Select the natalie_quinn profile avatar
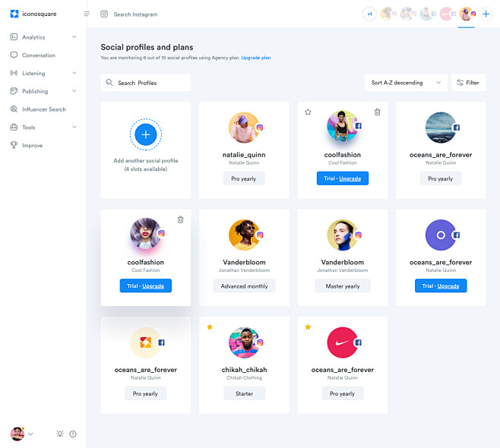This screenshot has height=448, width=500. coord(244,128)
